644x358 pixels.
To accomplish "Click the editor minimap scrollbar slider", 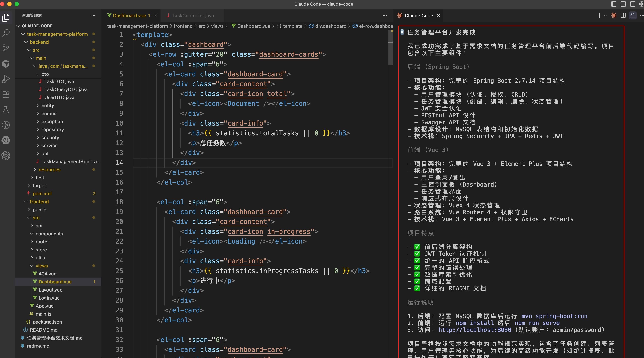I will click(390, 48).
